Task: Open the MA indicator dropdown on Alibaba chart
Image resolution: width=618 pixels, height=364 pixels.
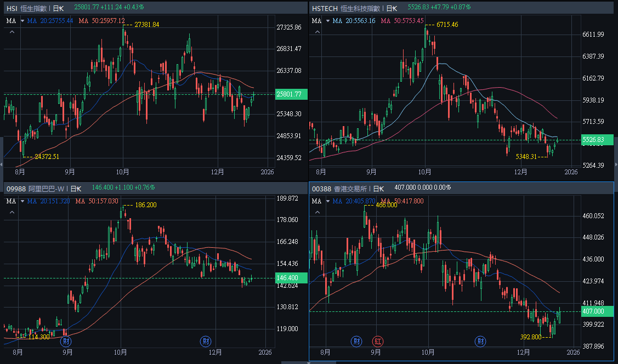Action: [22, 201]
